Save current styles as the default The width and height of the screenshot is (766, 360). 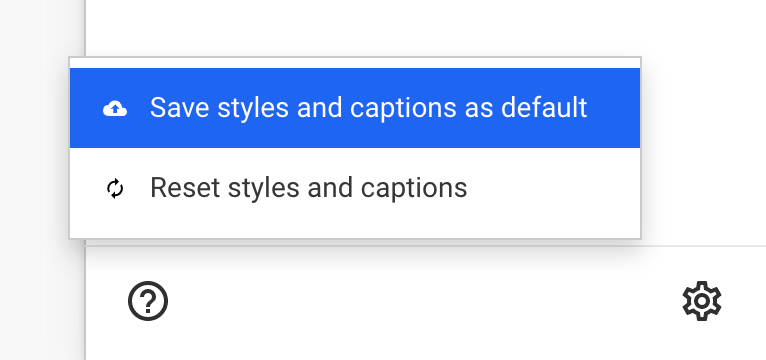pyautogui.click(x=355, y=108)
